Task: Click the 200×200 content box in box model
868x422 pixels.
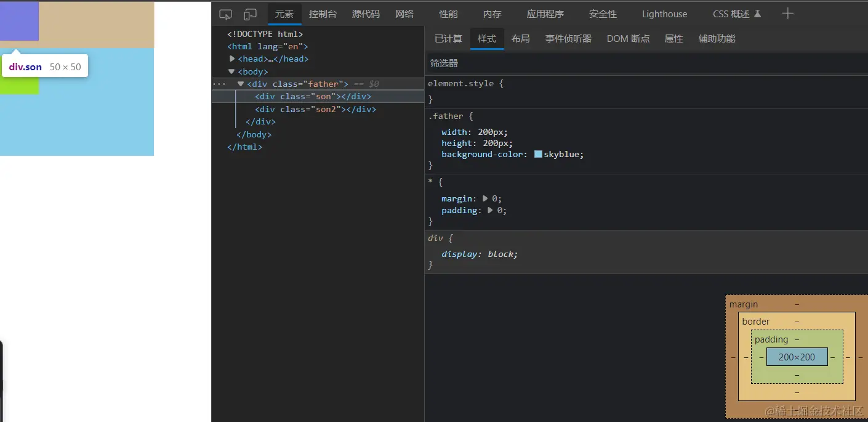Action: (x=797, y=357)
